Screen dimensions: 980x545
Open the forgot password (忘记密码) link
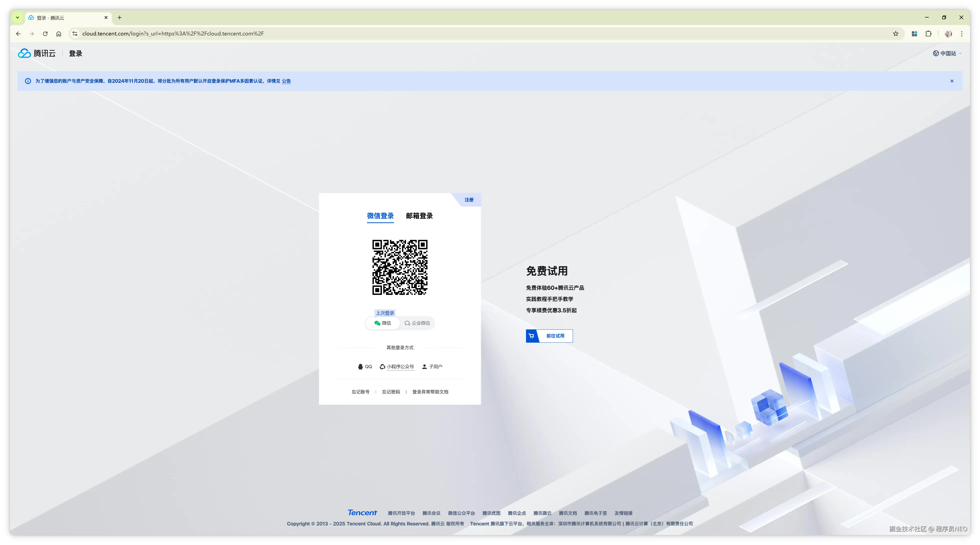point(391,392)
